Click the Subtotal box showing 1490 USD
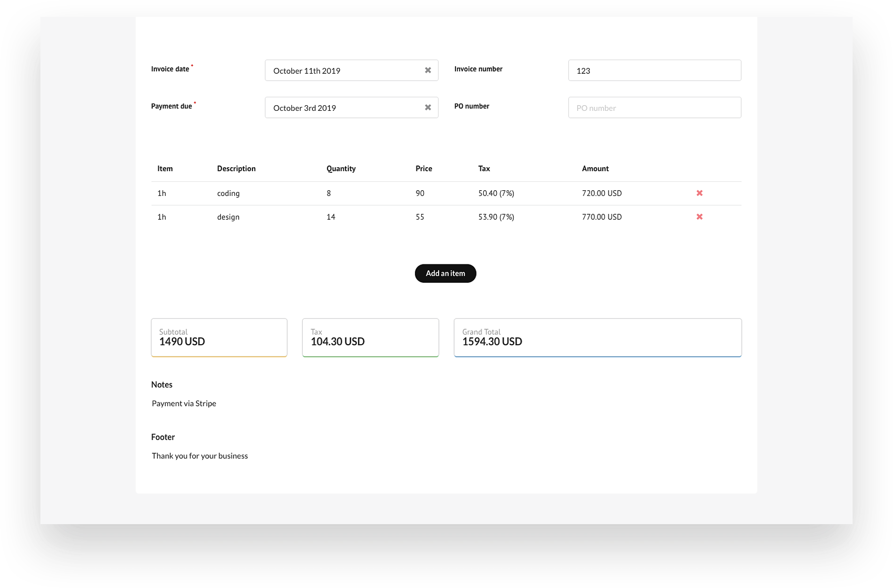The image size is (893, 588). pyautogui.click(x=219, y=337)
